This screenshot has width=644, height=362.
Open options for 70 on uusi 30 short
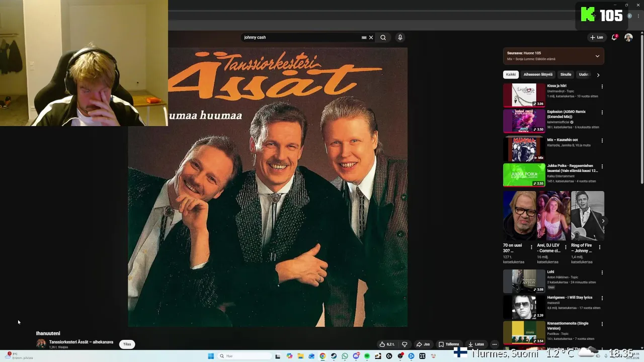(x=531, y=247)
